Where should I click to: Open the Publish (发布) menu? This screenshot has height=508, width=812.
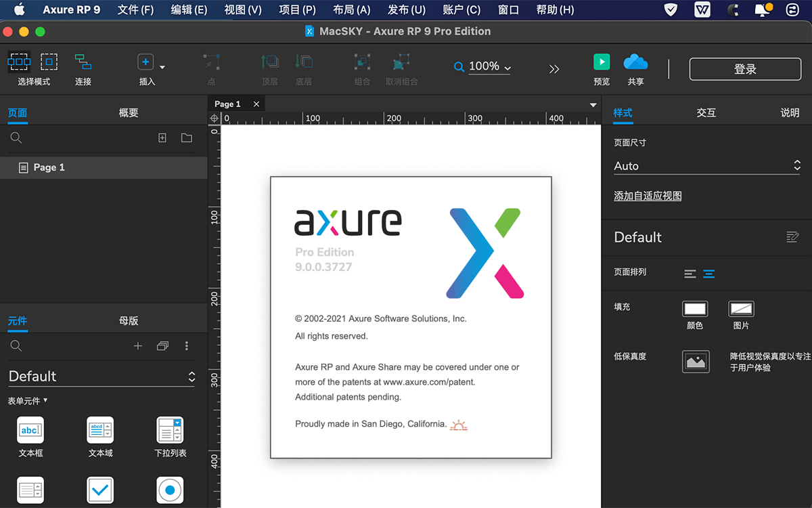pos(406,9)
